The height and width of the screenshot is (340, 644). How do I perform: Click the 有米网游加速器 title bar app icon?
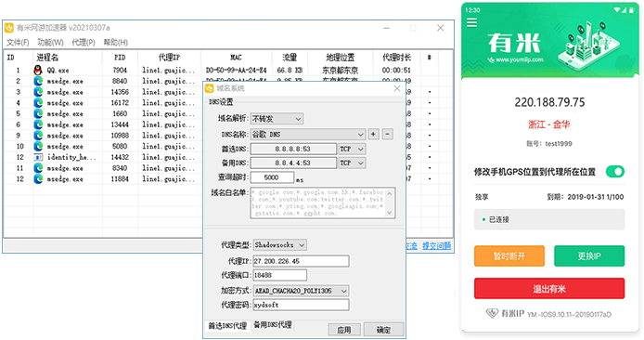(9, 28)
